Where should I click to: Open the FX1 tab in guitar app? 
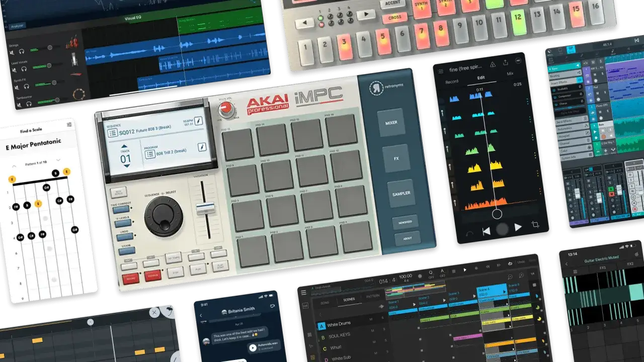[602, 267]
